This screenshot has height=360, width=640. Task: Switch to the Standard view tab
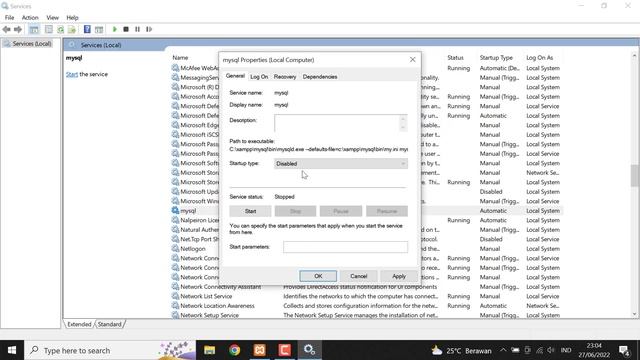coord(109,324)
